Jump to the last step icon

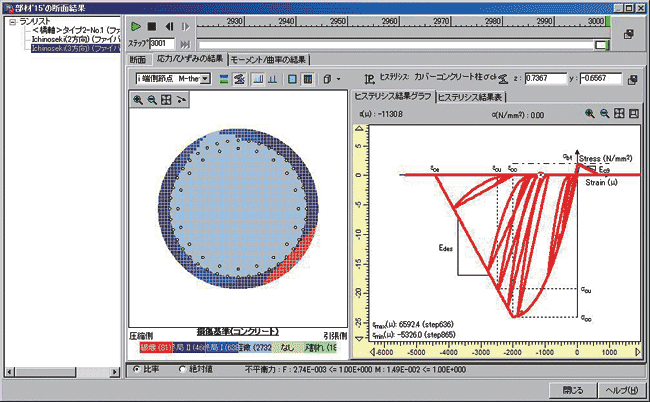[x=185, y=44]
